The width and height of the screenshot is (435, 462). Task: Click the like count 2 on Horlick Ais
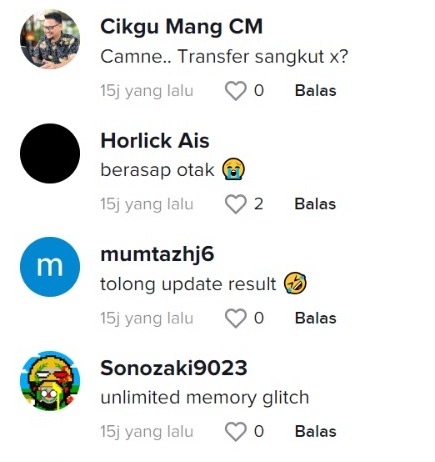259,204
